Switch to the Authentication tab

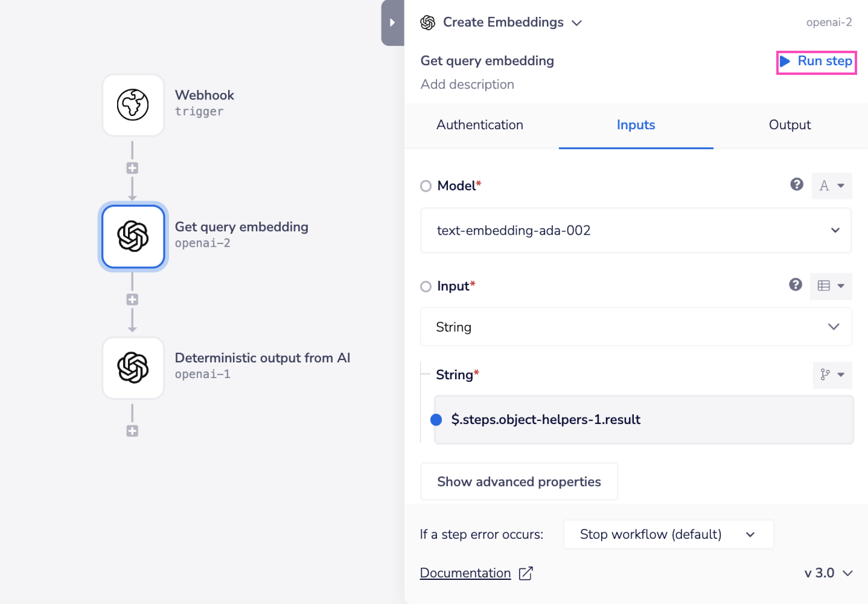coord(480,125)
